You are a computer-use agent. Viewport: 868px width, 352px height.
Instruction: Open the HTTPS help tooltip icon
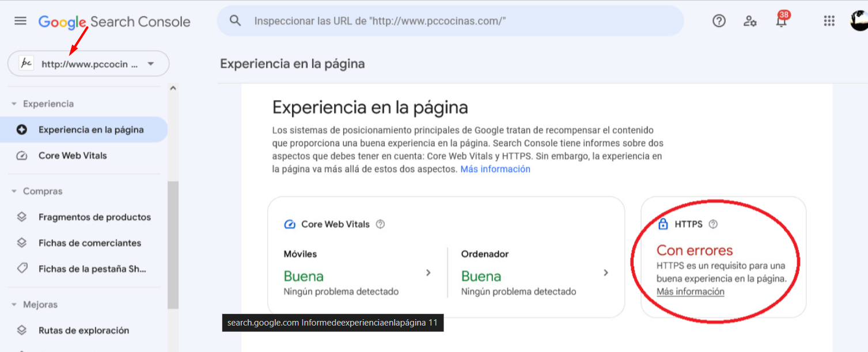point(713,224)
